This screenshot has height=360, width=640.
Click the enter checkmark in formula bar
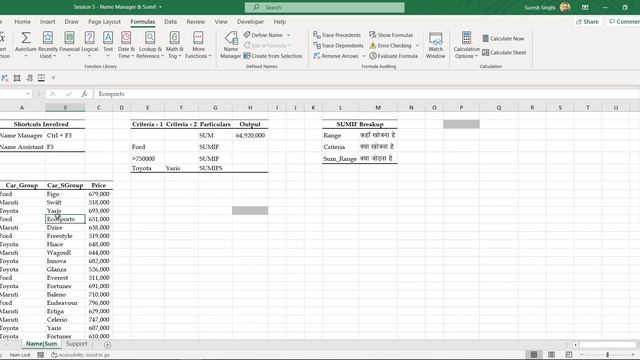[x=69, y=94]
